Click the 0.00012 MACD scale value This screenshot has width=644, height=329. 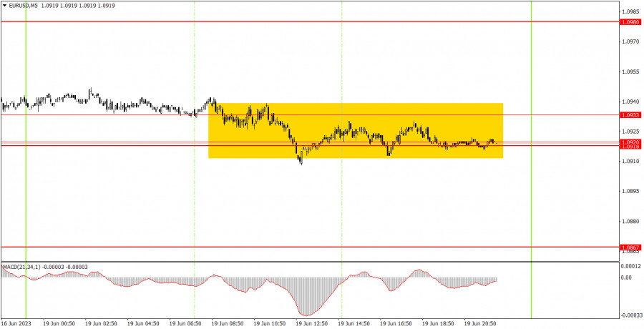point(633,266)
